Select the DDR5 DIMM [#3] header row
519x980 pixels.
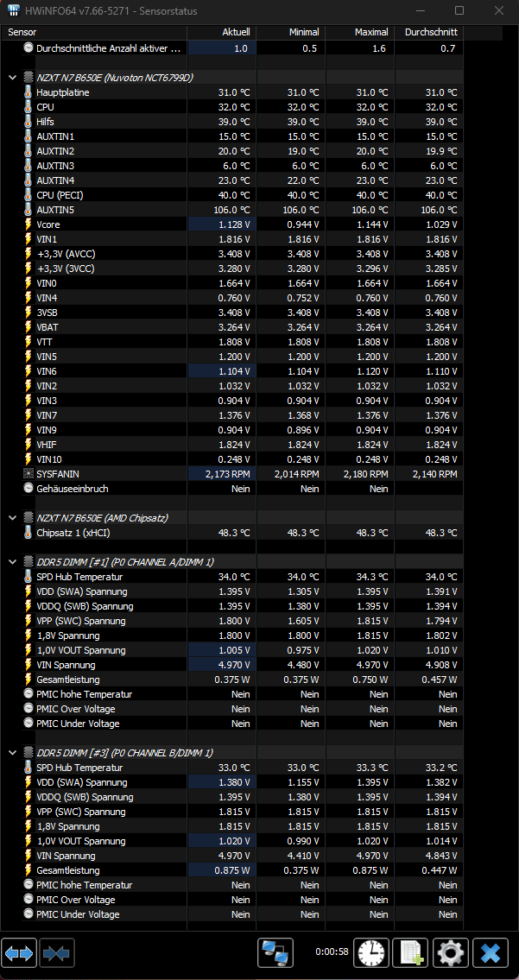tap(234, 753)
